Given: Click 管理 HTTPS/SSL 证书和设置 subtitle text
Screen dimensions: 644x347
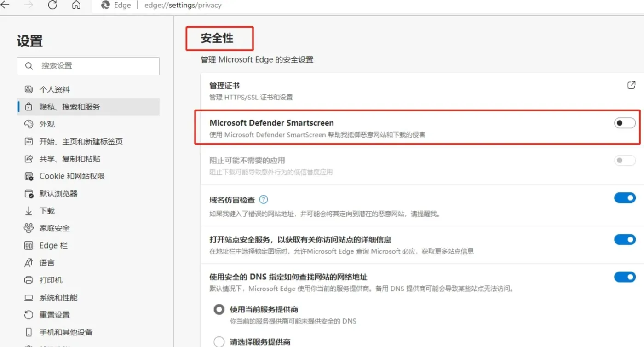Looking at the screenshot, I should click(x=251, y=97).
